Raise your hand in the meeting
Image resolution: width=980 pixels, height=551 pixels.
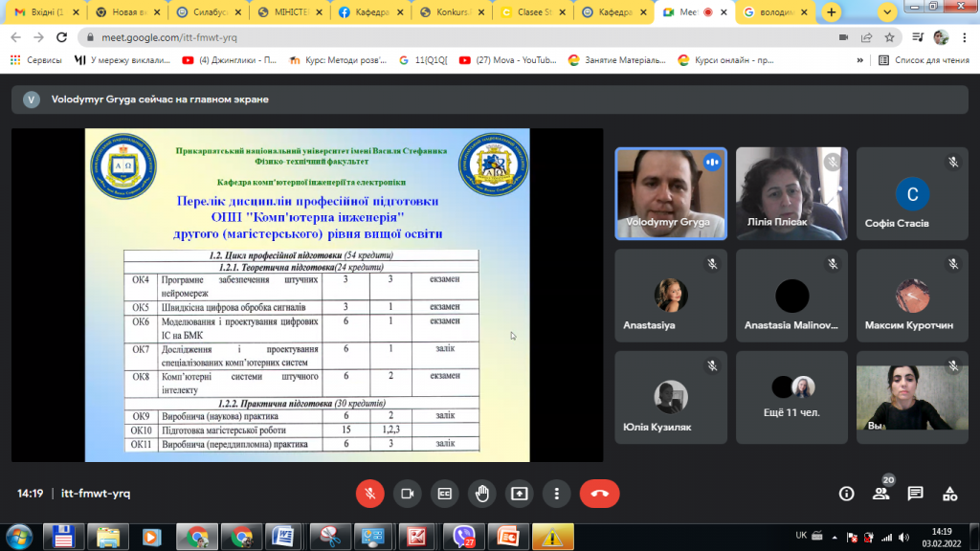point(482,494)
